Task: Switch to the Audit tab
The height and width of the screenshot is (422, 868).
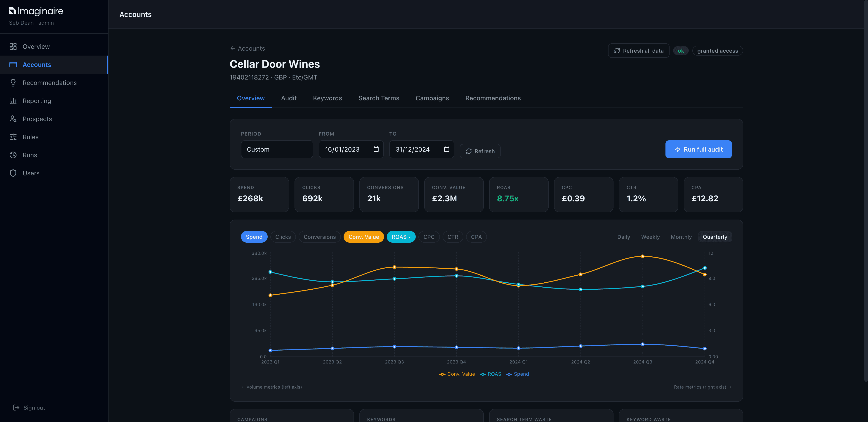Action: (289, 98)
